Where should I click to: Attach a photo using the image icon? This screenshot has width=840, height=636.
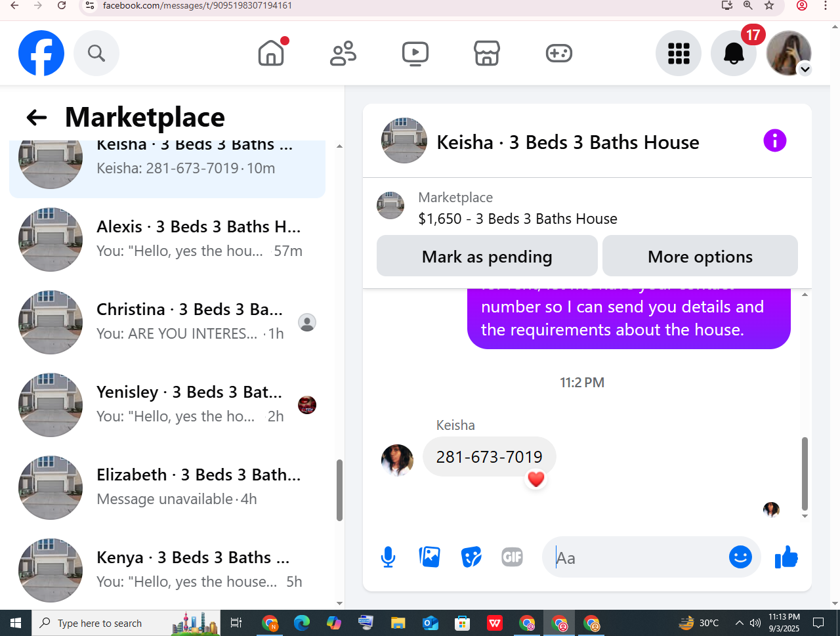pos(430,557)
